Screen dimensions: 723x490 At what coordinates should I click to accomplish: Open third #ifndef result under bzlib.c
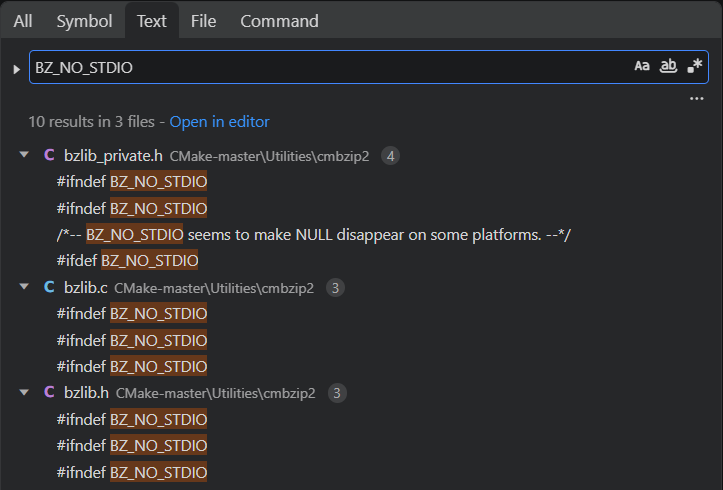(132, 366)
